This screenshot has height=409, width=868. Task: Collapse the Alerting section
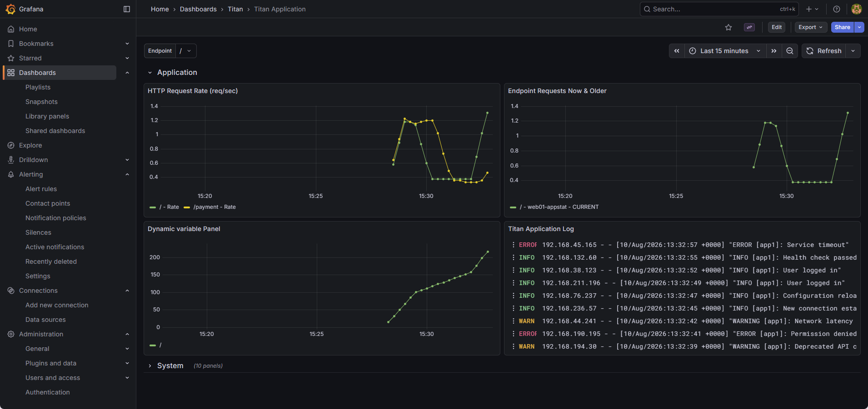pos(127,174)
